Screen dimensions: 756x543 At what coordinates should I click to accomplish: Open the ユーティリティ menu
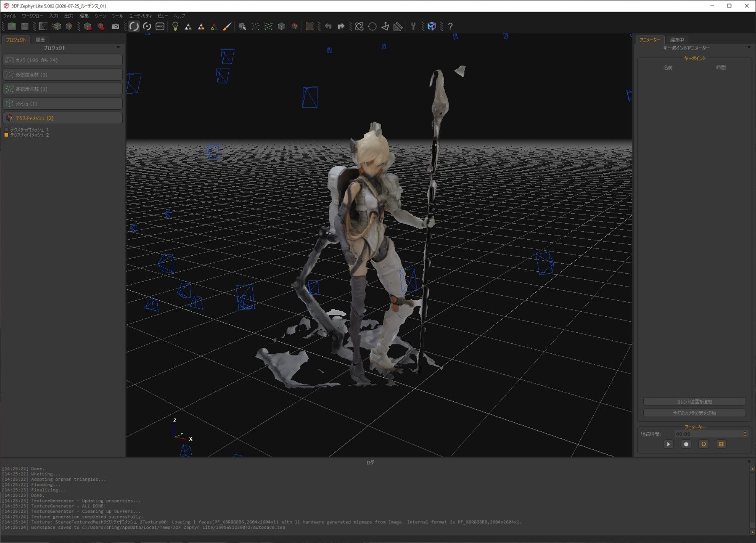(140, 16)
